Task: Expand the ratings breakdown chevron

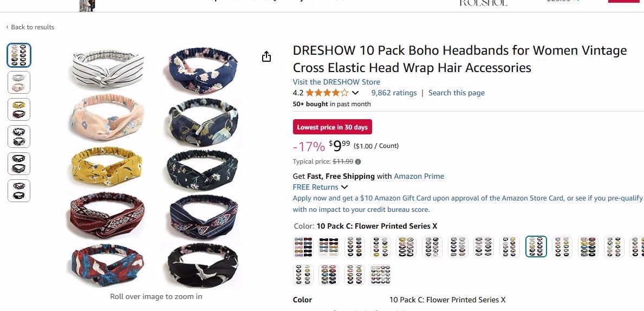Action: click(355, 93)
